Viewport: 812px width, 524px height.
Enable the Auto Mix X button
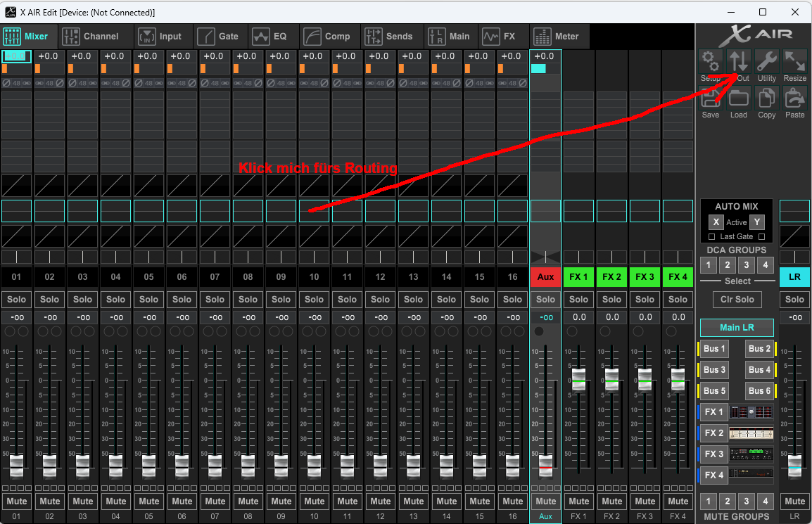point(716,222)
